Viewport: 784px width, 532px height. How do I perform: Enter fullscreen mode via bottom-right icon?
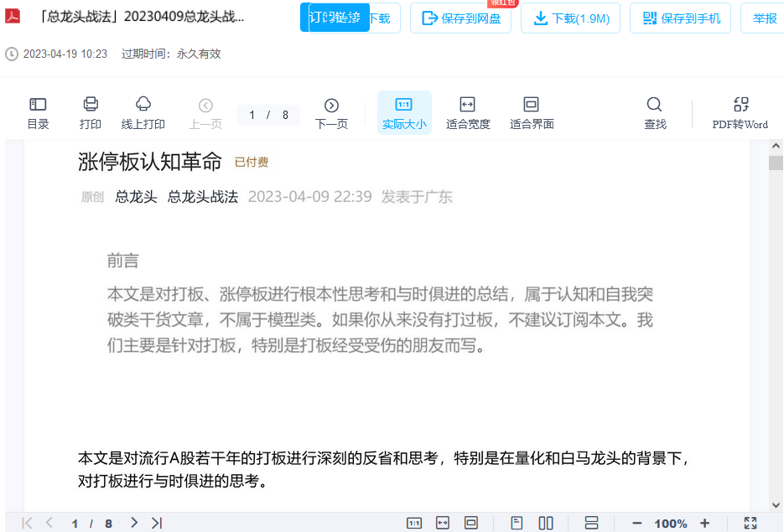tap(750, 523)
